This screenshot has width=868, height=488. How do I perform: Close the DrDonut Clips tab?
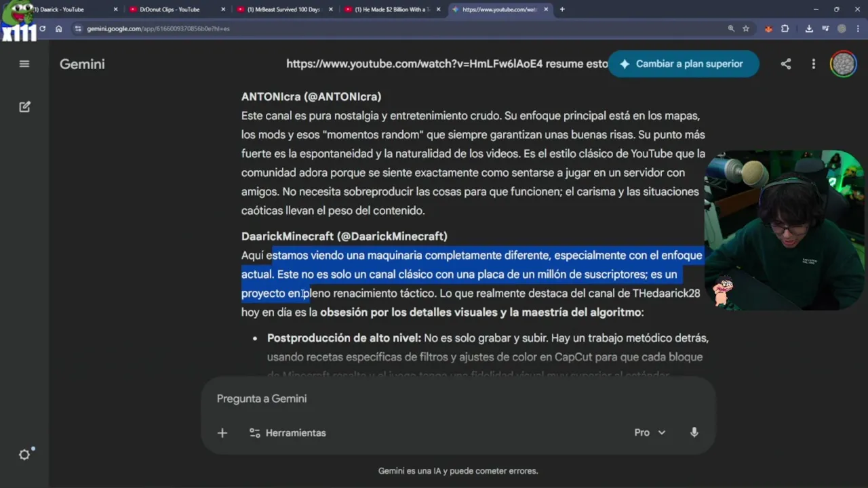[224, 9]
